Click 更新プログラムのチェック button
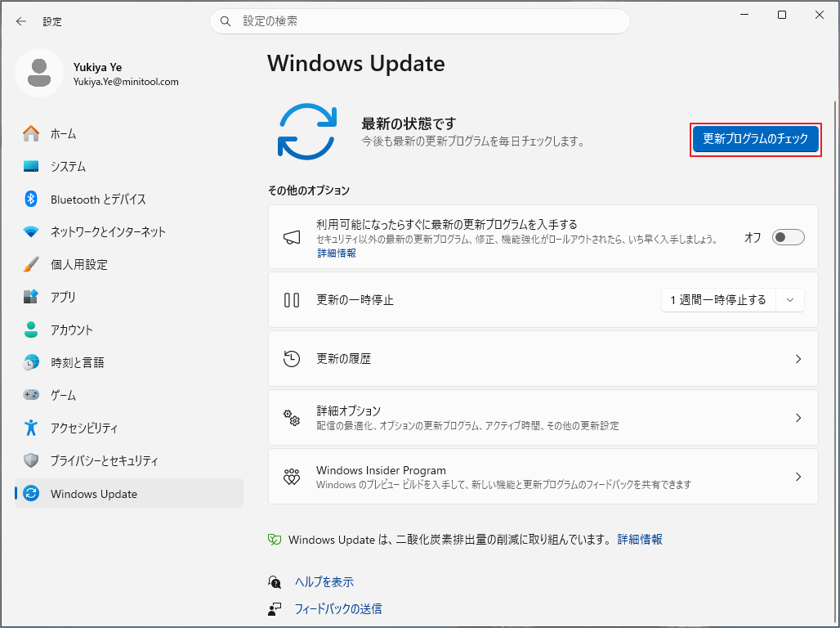Image resolution: width=840 pixels, height=628 pixels. 755,139
